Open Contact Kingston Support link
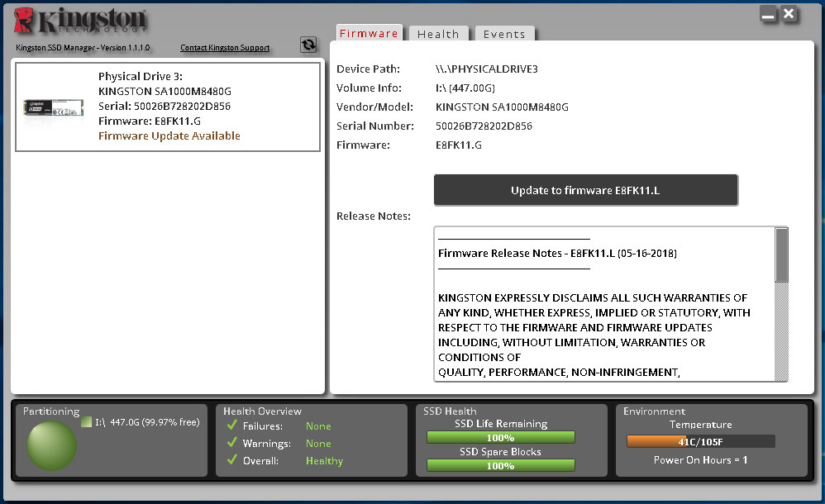825x504 pixels. coord(225,47)
